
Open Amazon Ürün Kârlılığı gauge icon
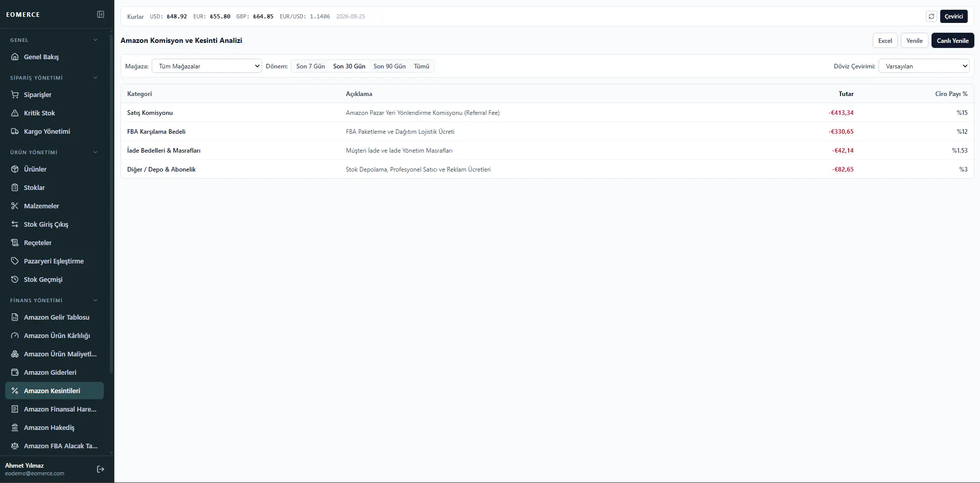coord(15,335)
